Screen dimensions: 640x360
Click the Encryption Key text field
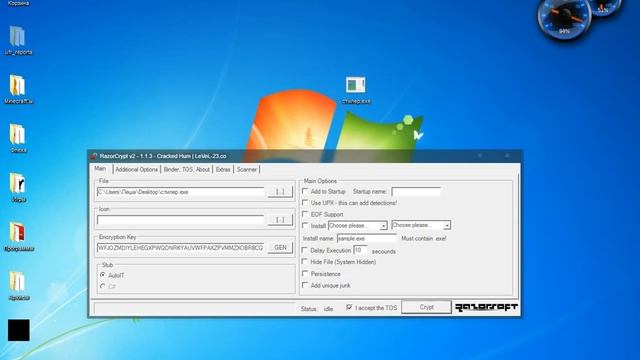[181, 248]
